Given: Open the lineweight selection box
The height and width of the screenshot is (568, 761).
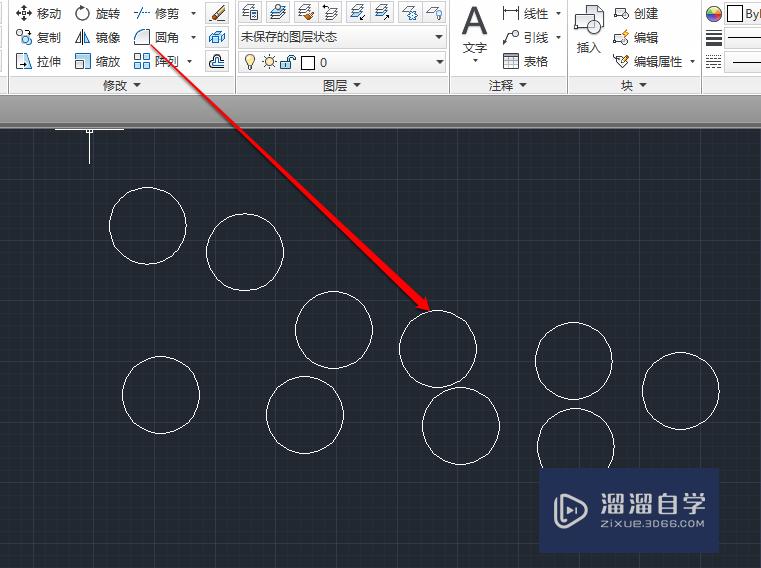Looking at the screenshot, I should point(743,38).
